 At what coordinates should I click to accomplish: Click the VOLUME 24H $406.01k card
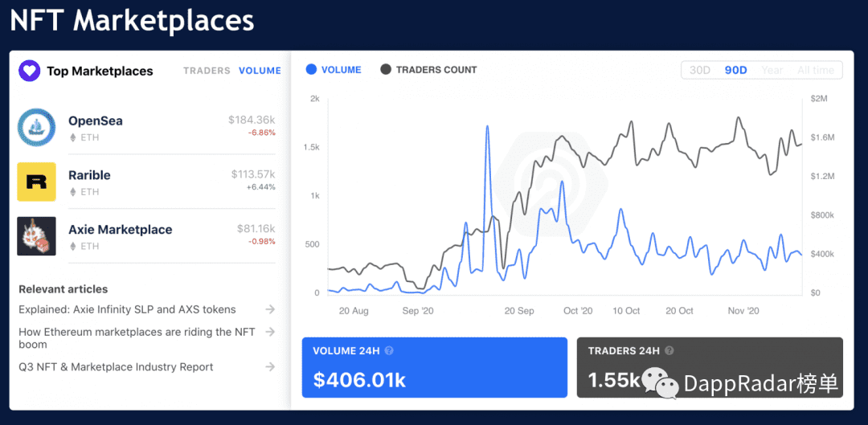coord(435,367)
